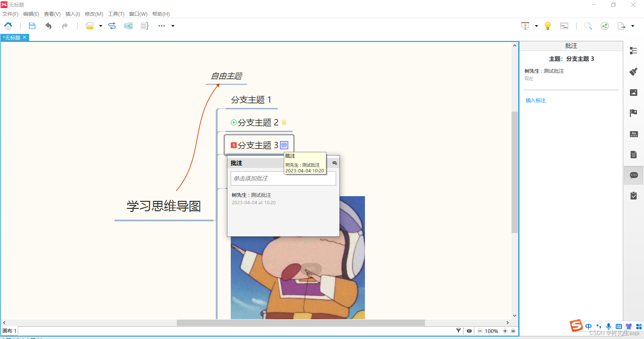The height and width of the screenshot is (339, 644).
Task: Close the *无标题 document tab
Action: 24,38
